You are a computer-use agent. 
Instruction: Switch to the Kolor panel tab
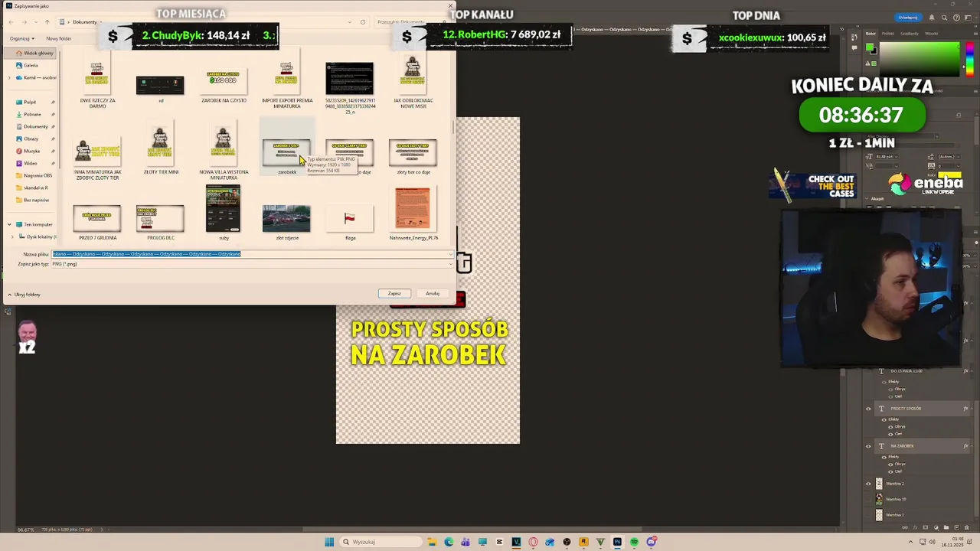871,34
